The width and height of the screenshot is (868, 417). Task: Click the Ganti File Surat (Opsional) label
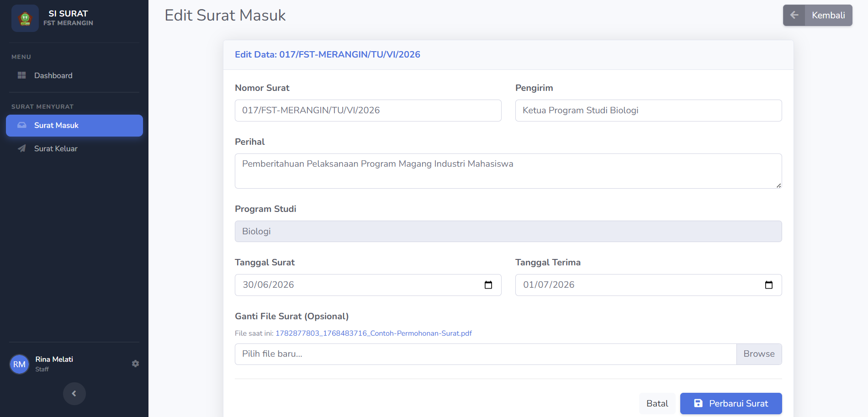[x=291, y=316]
